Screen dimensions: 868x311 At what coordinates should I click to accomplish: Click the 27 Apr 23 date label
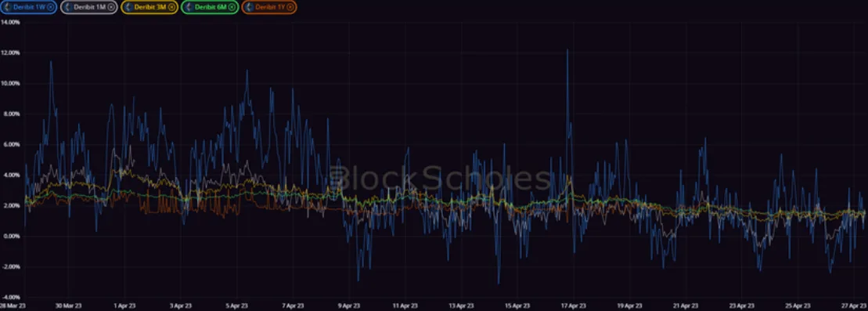coord(855,306)
